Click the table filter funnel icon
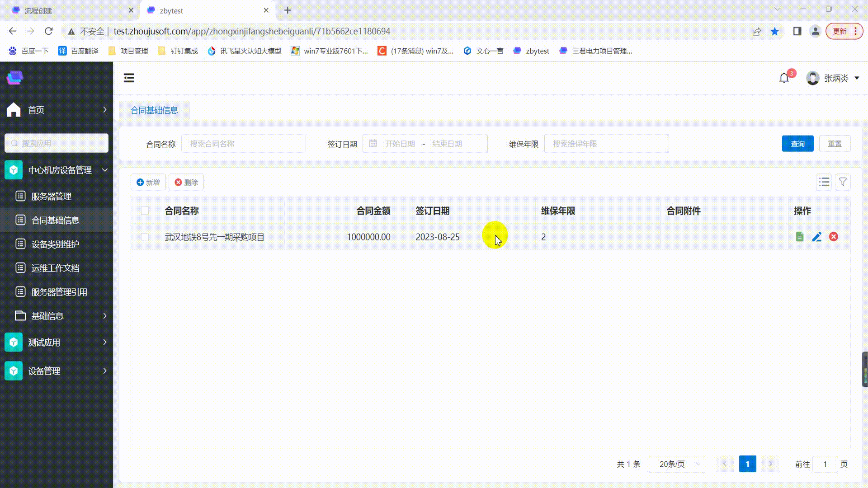The image size is (868, 488). pos(843,182)
